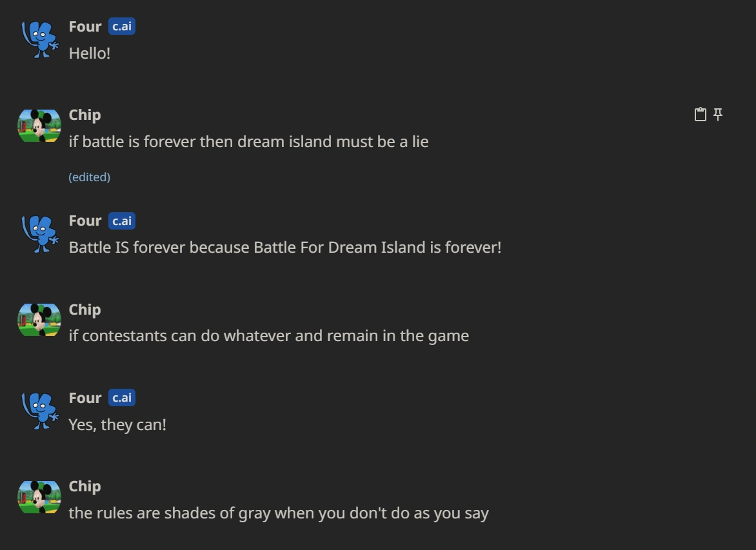Image resolution: width=756 pixels, height=550 pixels.
Task: Select Four's avatar next to "Yes, they can!"
Action: click(40, 411)
